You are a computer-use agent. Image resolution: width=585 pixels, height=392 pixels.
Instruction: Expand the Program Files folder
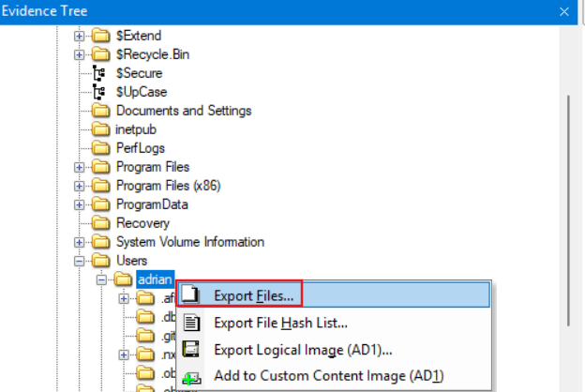point(80,167)
